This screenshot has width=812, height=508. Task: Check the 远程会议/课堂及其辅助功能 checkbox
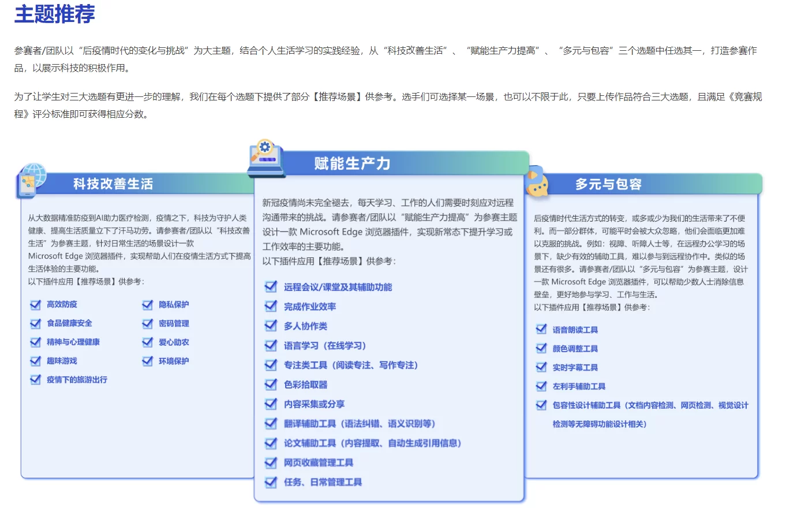[x=271, y=287]
